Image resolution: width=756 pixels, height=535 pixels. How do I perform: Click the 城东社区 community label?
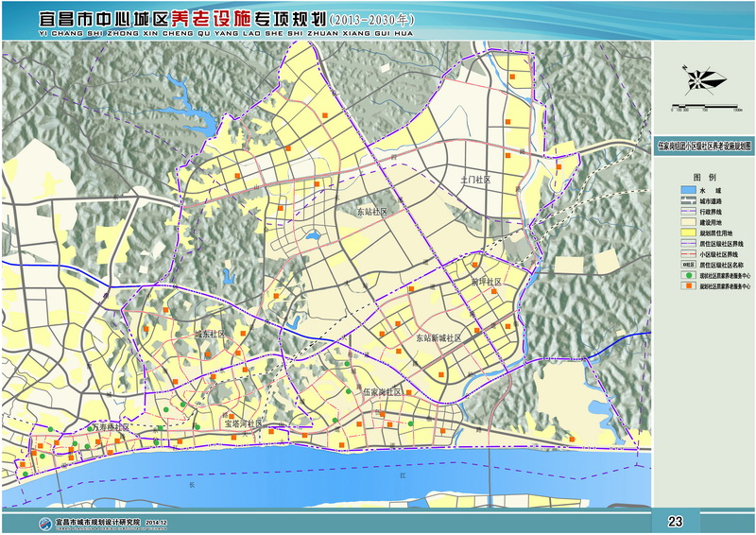click(209, 335)
